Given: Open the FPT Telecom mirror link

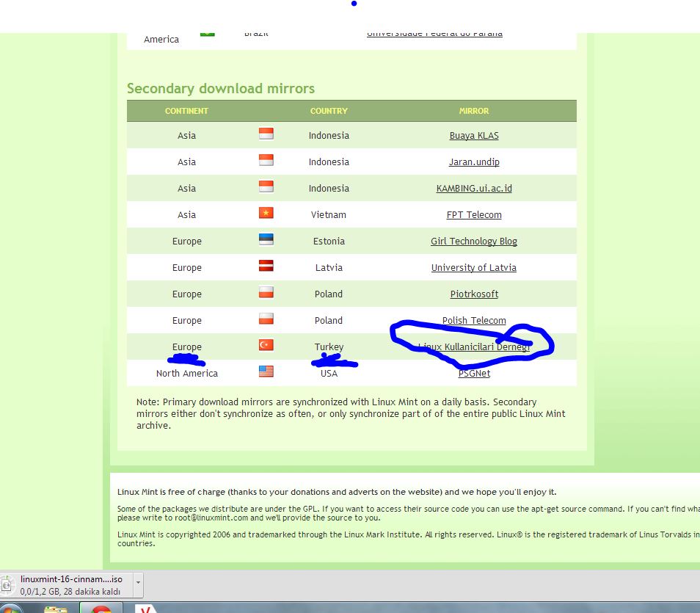Looking at the screenshot, I should pos(474,214).
